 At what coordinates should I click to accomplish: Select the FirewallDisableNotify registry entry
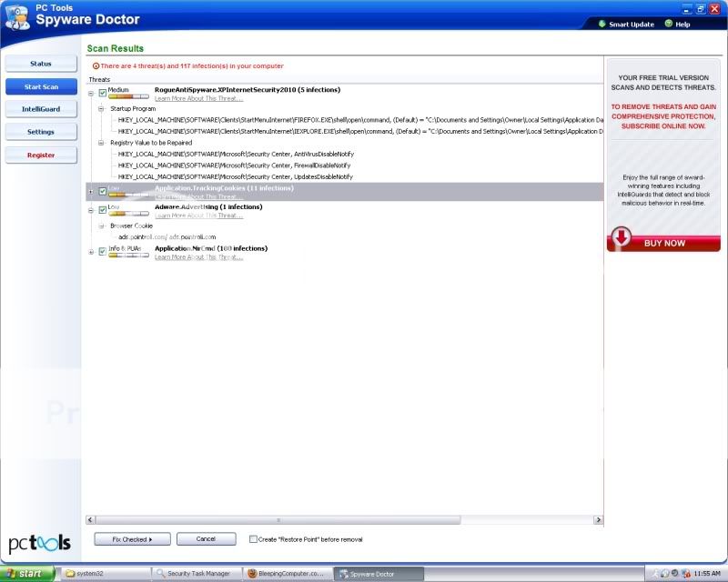[x=235, y=166]
